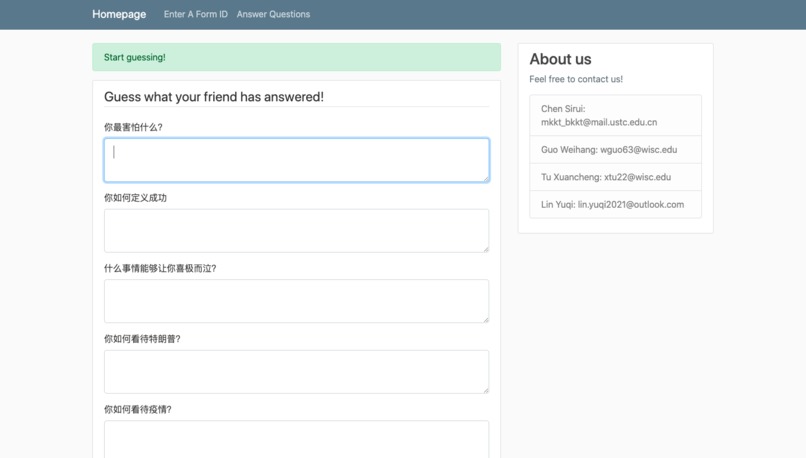Click the text area under 你如何看待疫情?
806x458 pixels.
(297, 439)
